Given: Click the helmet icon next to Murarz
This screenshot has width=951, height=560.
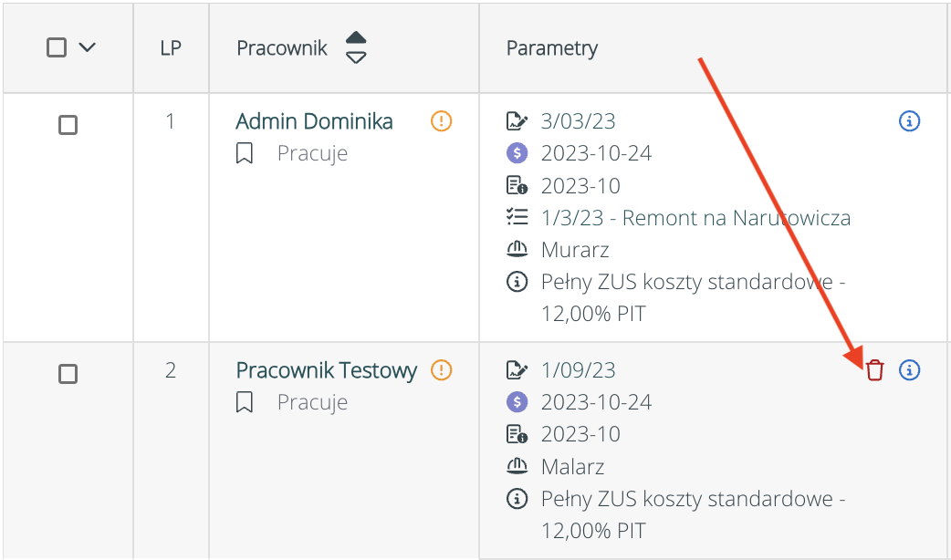Looking at the screenshot, I should 517,250.
